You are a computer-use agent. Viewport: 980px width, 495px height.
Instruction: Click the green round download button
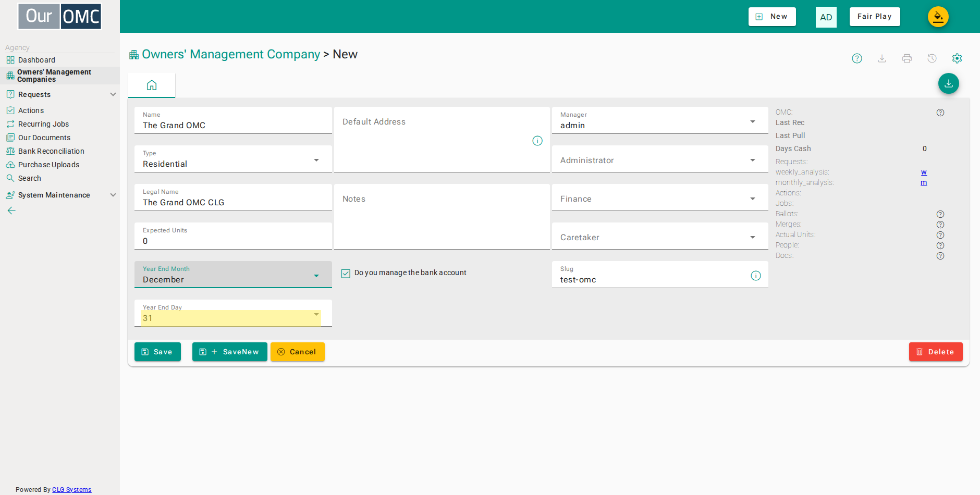[x=949, y=83]
